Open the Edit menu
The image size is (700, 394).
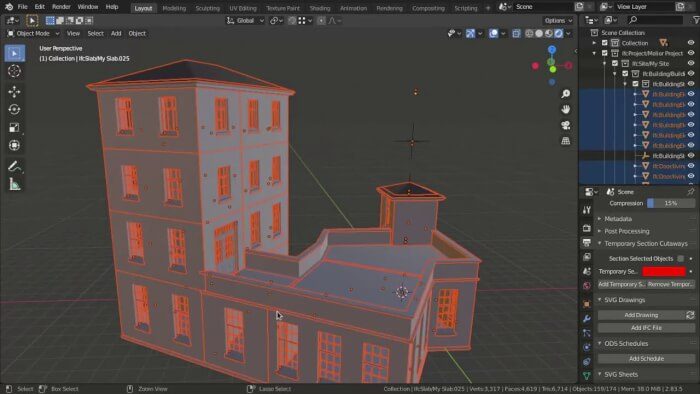[x=39, y=7]
